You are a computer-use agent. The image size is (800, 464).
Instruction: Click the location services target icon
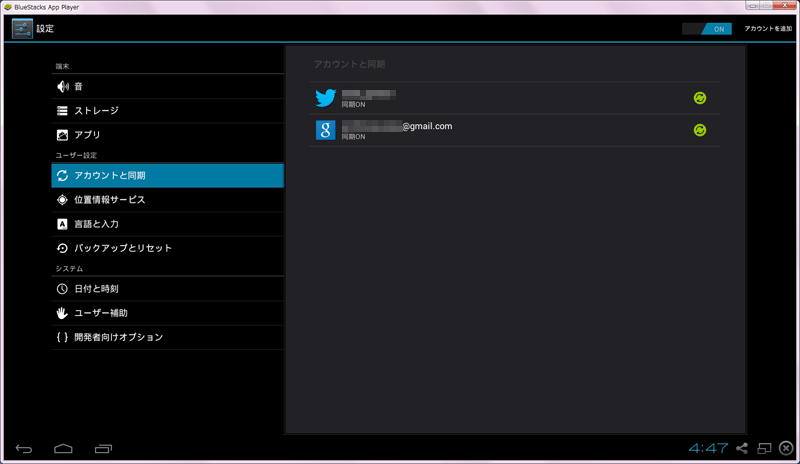tap(62, 200)
